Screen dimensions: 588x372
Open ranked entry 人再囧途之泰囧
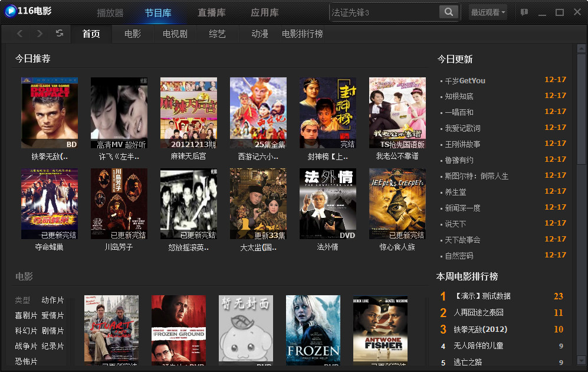tap(478, 312)
